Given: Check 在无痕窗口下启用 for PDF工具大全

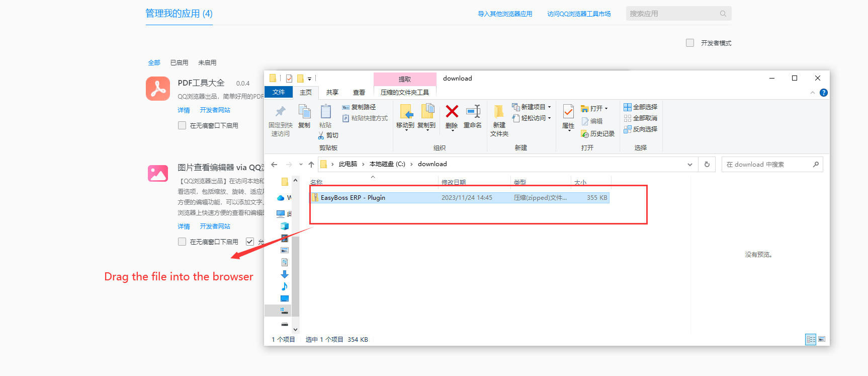Looking at the screenshot, I should coord(182,125).
